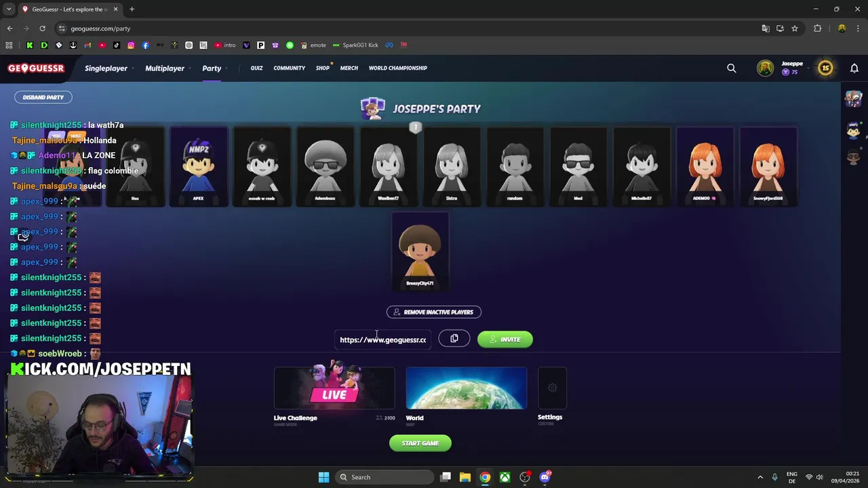The height and width of the screenshot is (488, 868).
Task: Open the Meta bookmark icon
Action: coord(389,45)
